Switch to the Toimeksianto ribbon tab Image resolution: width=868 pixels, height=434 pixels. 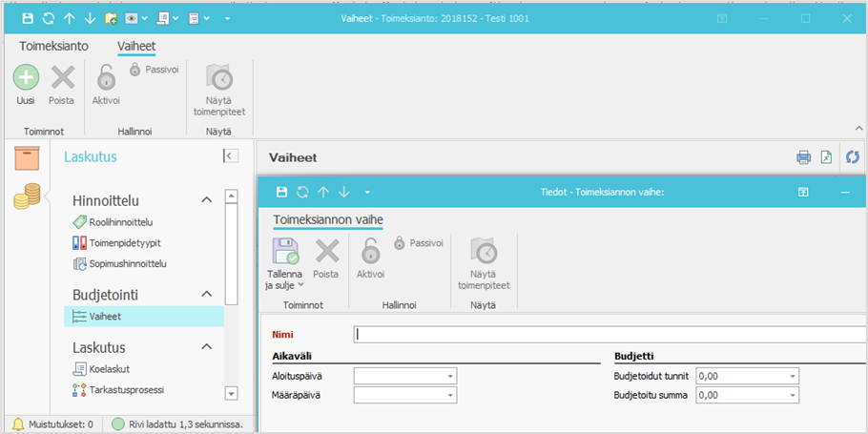coord(53,46)
